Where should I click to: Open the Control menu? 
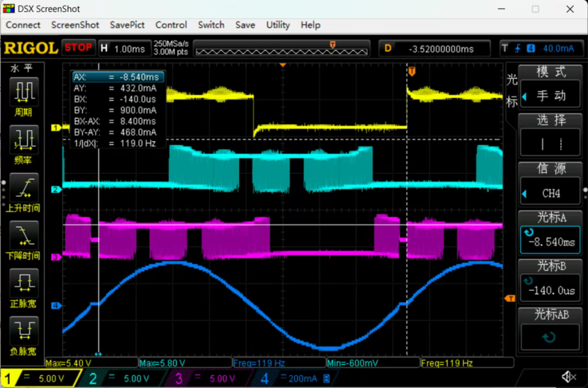[171, 25]
